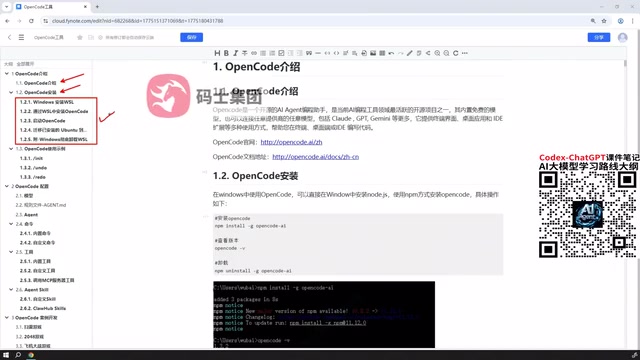The height and width of the screenshot is (360, 640).
Task: Open the opencode.ai/docs/zh-cn documentation link
Action: (316, 157)
